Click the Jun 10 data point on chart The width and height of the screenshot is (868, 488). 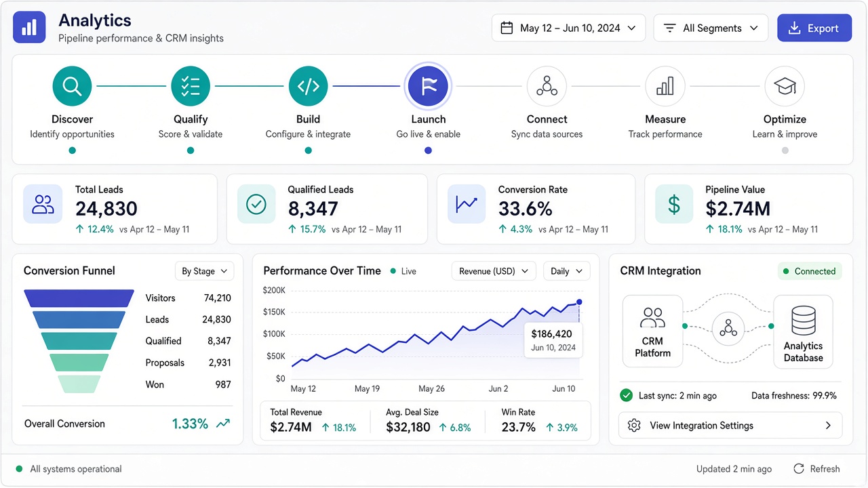579,302
